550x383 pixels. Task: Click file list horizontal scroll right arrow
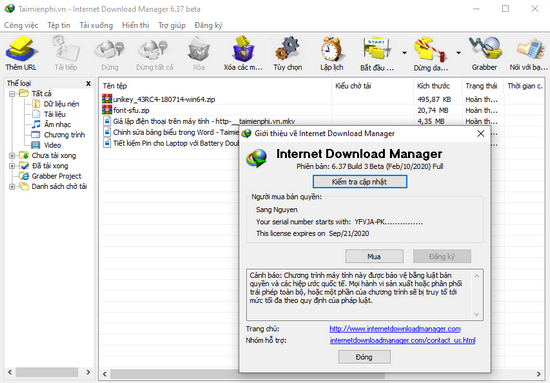tap(538, 374)
